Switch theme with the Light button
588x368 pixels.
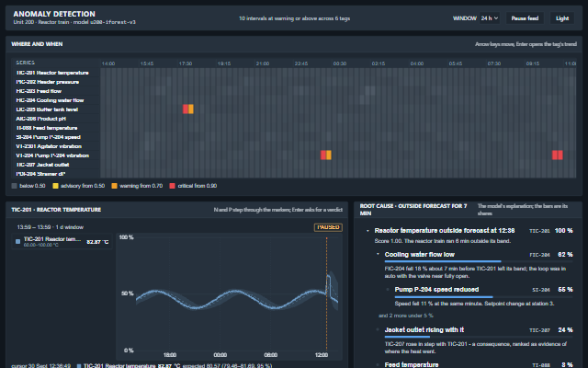point(562,18)
